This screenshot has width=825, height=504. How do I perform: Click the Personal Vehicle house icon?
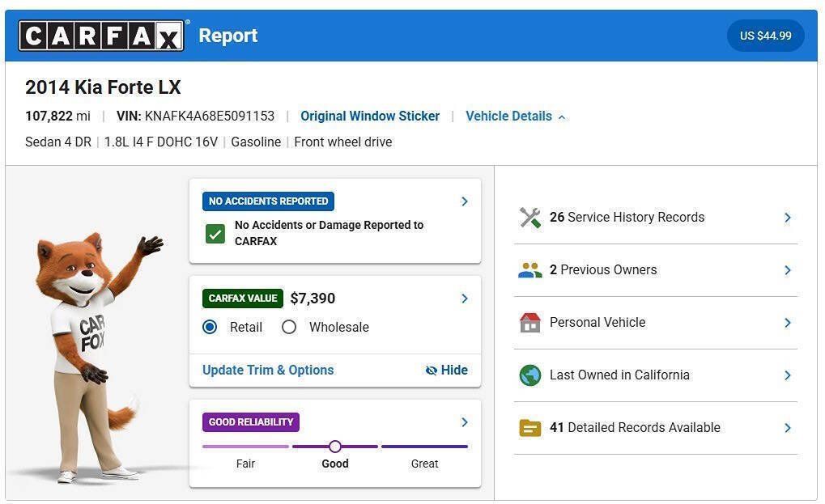pos(529,323)
